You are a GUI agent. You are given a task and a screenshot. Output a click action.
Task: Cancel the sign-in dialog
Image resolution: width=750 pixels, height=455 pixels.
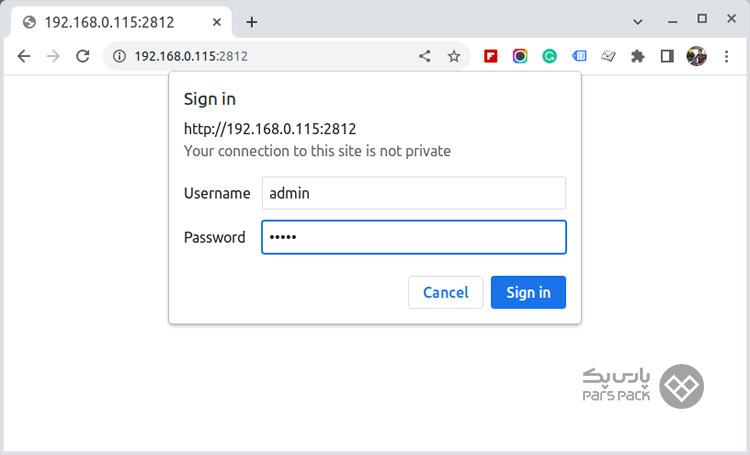445,292
